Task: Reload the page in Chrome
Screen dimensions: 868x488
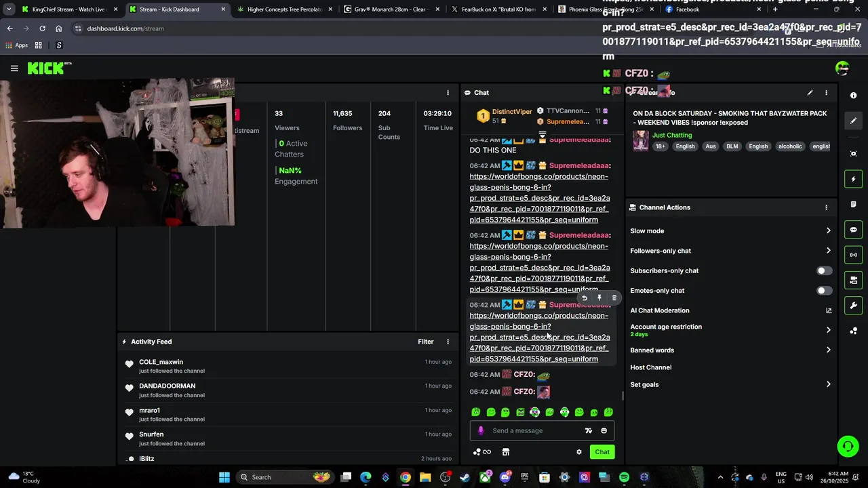Action: click(x=42, y=28)
